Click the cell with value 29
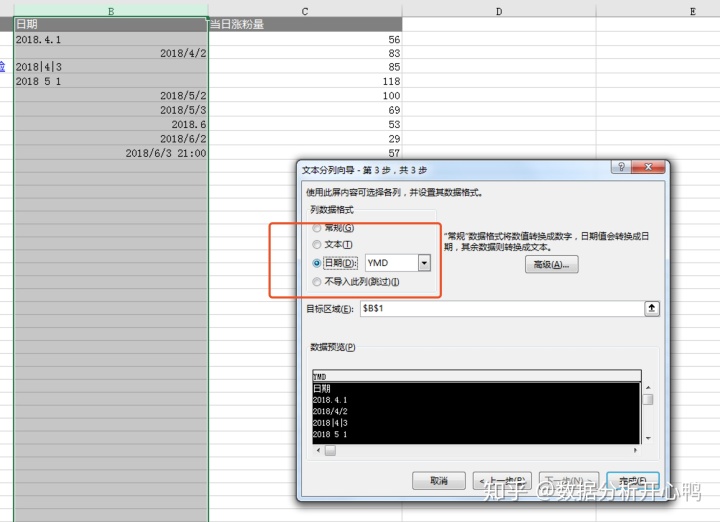 305,139
